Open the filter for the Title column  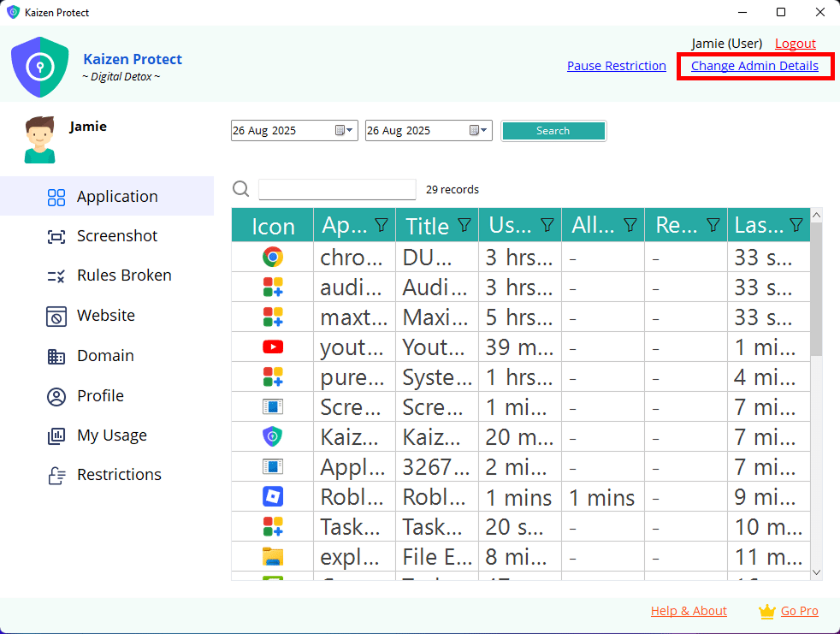pyautogui.click(x=464, y=225)
